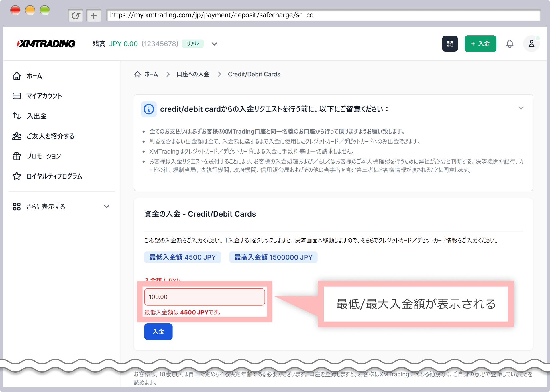
Task: Expand the さらに表示する sidebar section
Action: tap(107, 207)
